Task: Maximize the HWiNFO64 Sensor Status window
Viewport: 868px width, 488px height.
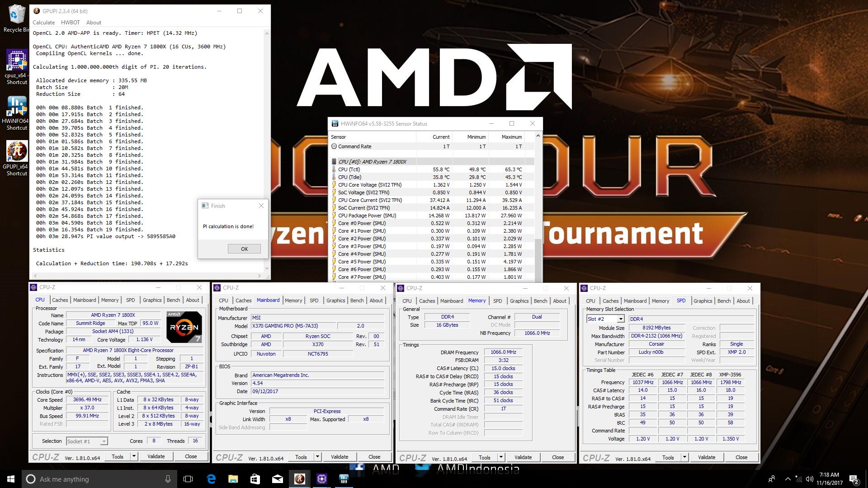Action: 512,123
